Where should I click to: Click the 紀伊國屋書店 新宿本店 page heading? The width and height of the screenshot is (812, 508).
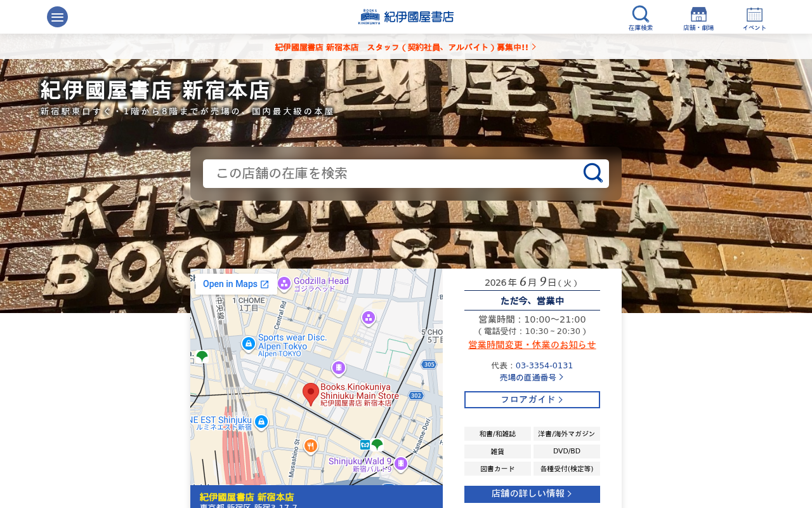[x=155, y=91]
